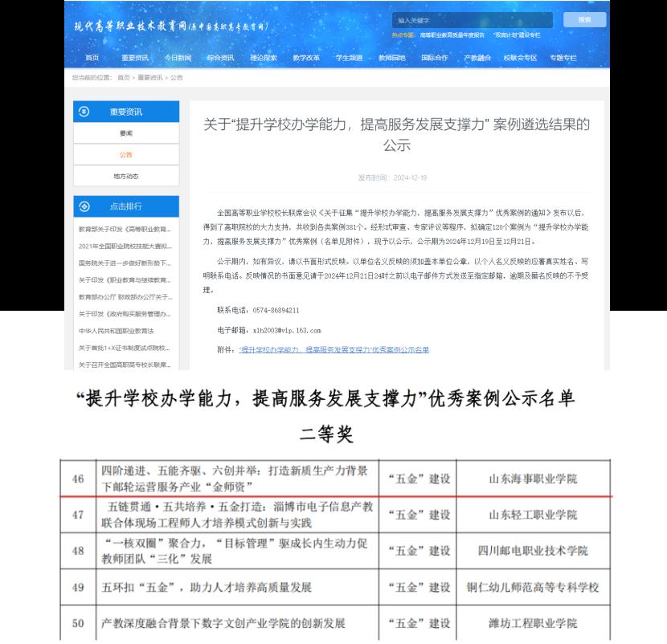Open ranking item 中华人民共和国职业教育法
Image resolution: width=667 pixels, height=644 pixels.
[x=116, y=331]
